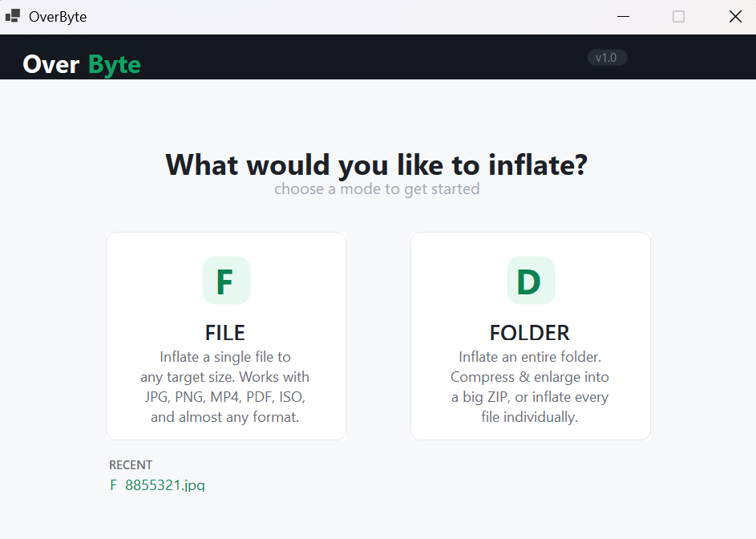Click the "choose a mode to get started" subtitle

coord(377,189)
